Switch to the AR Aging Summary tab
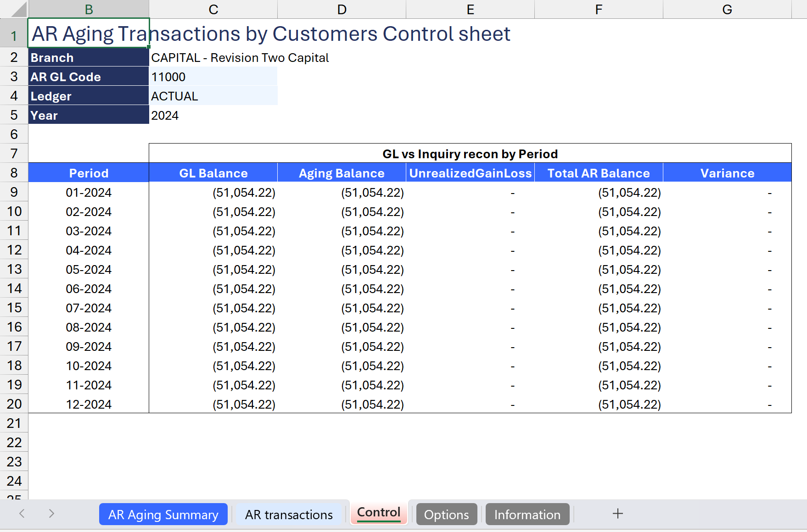This screenshot has width=807, height=532. [163, 515]
